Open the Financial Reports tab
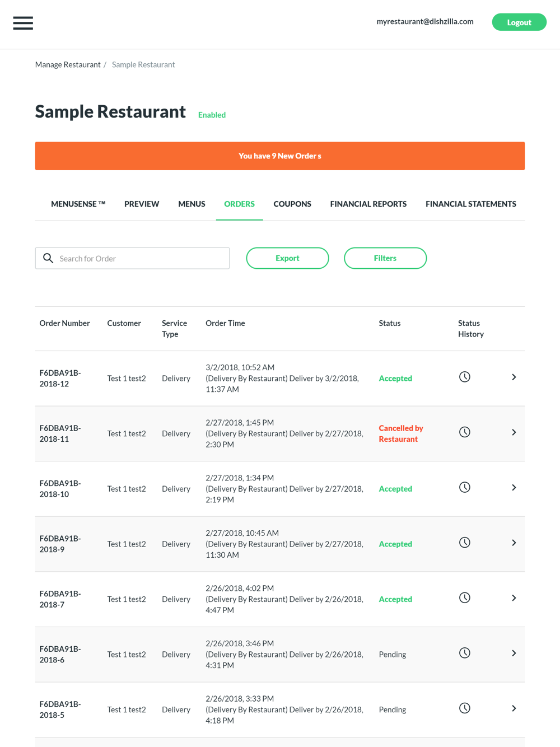 [368, 204]
